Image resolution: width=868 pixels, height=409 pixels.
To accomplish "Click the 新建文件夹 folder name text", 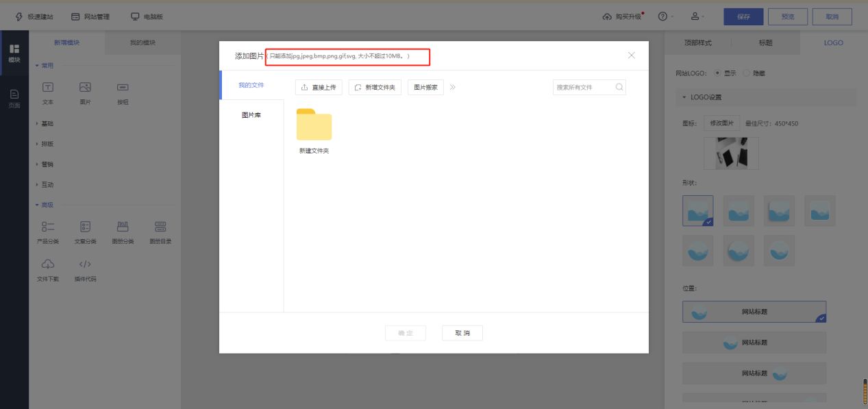I will 314,151.
